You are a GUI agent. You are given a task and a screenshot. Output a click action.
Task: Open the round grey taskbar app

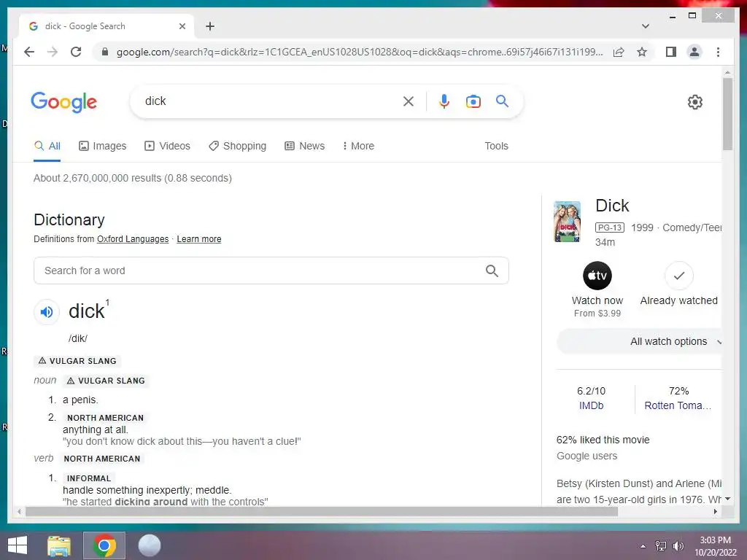pos(149,545)
